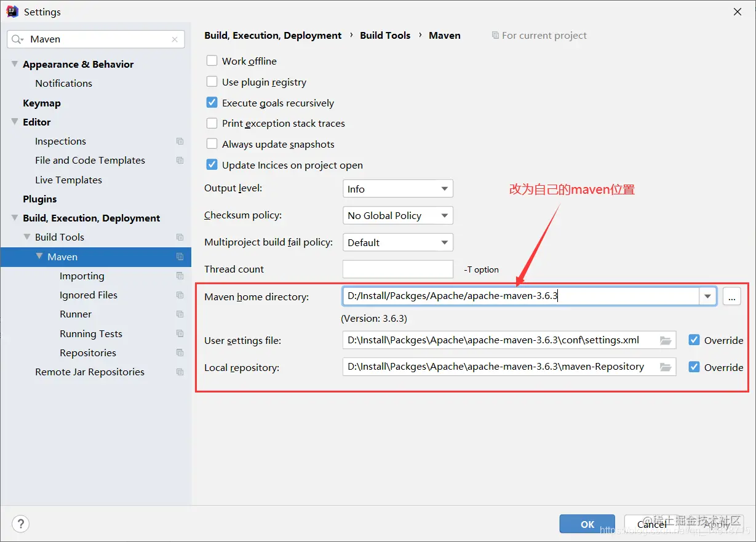Open the Notifications settings page

[63, 84]
